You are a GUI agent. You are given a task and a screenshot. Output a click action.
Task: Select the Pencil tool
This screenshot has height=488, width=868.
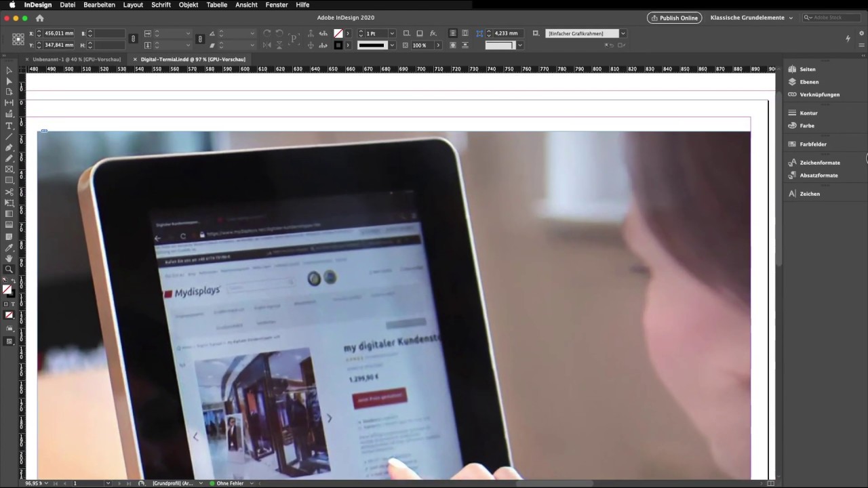point(9,159)
